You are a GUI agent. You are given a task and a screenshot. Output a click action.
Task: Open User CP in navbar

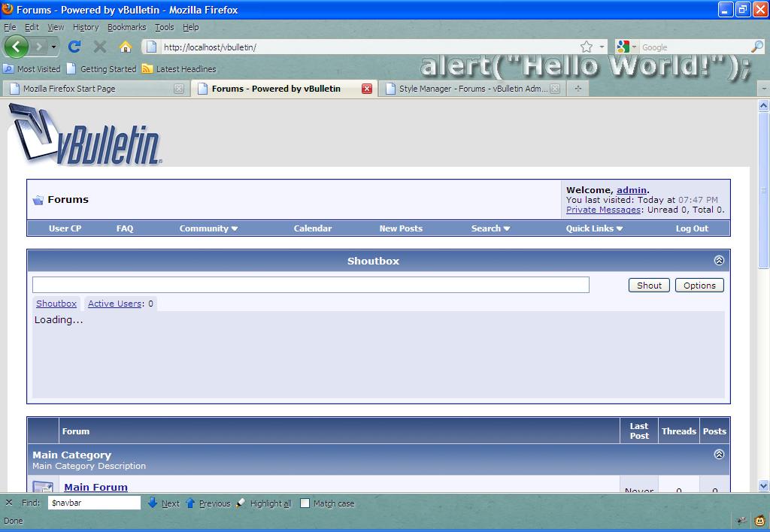(65, 228)
